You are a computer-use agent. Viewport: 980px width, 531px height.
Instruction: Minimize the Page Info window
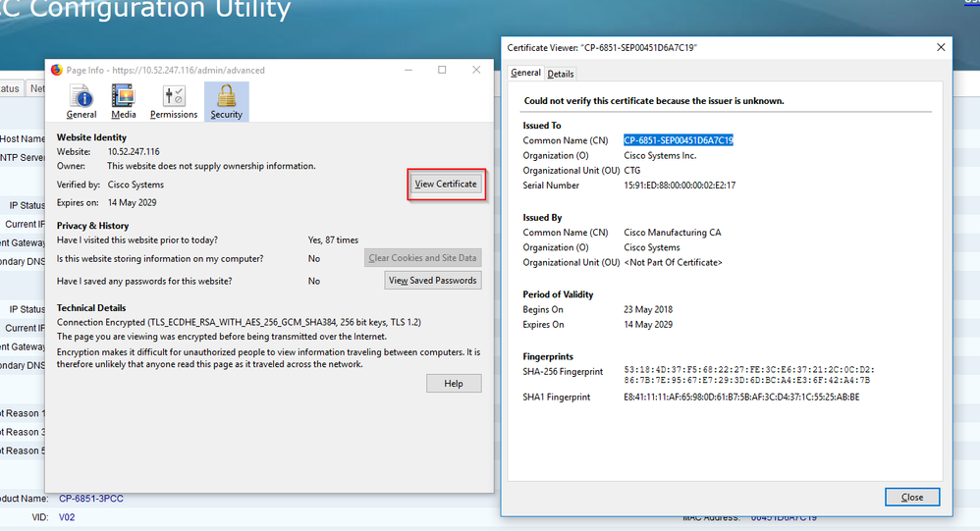408,70
